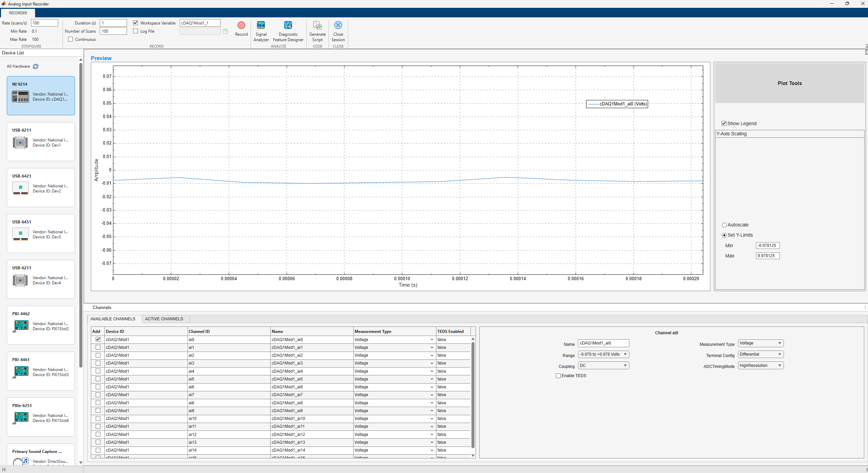The image size is (868, 473).
Task: Check Add checkbox for ai1 row
Action: (98, 347)
